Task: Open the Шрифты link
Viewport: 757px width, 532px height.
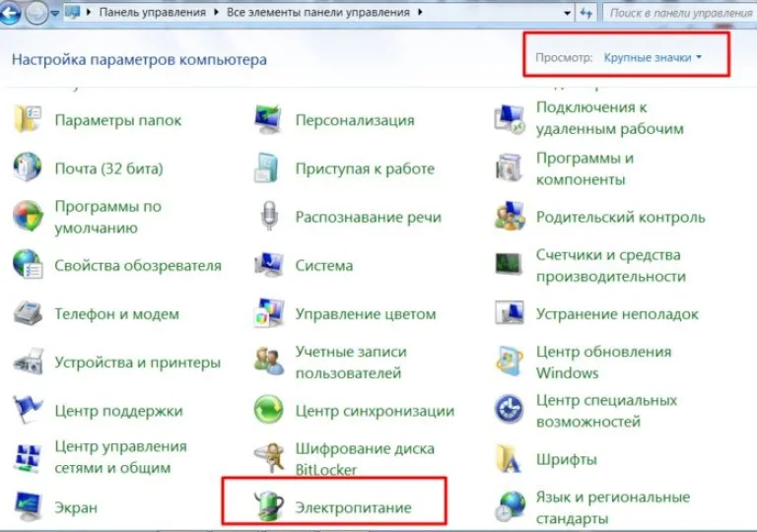Action: (x=567, y=459)
